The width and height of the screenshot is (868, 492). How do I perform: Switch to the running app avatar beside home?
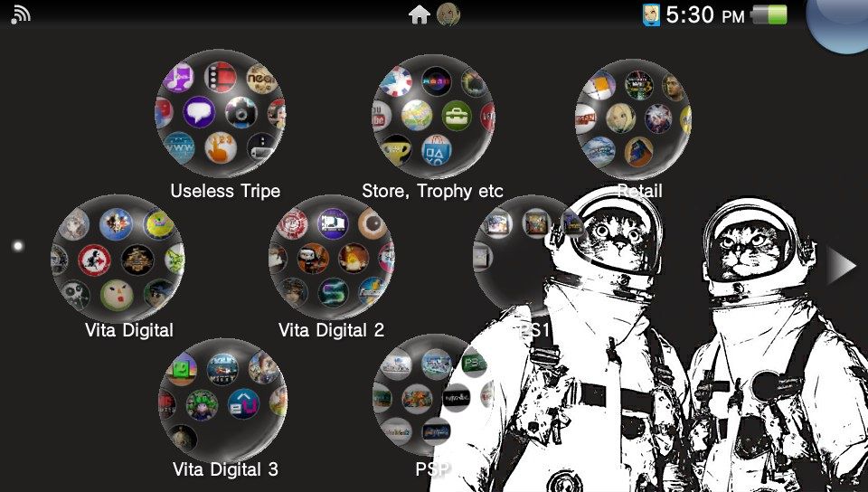coord(448,15)
